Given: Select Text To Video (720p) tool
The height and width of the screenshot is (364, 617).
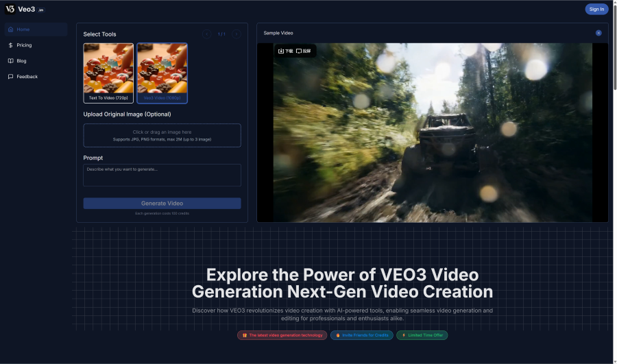Looking at the screenshot, I should 108,73.
